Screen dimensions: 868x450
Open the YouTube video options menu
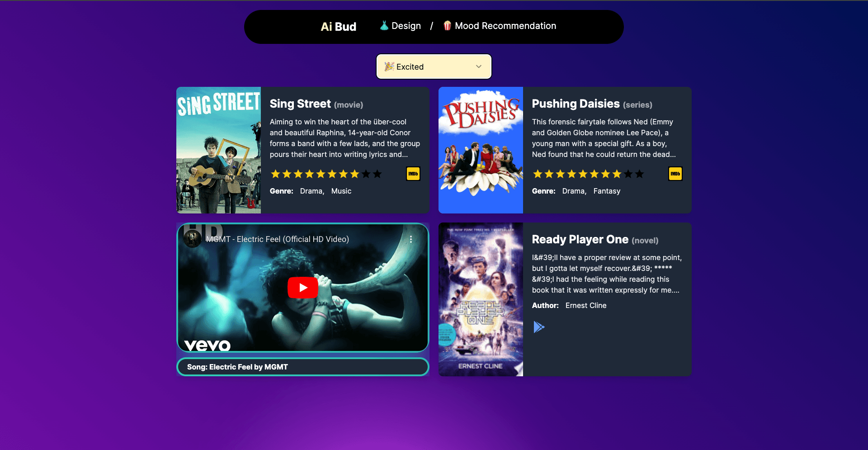point(410,239)
